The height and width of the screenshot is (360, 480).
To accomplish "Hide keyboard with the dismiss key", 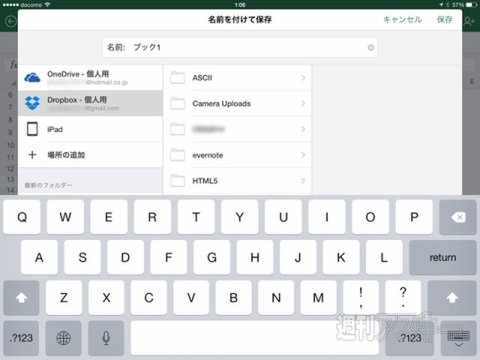I will click(458, 338).
